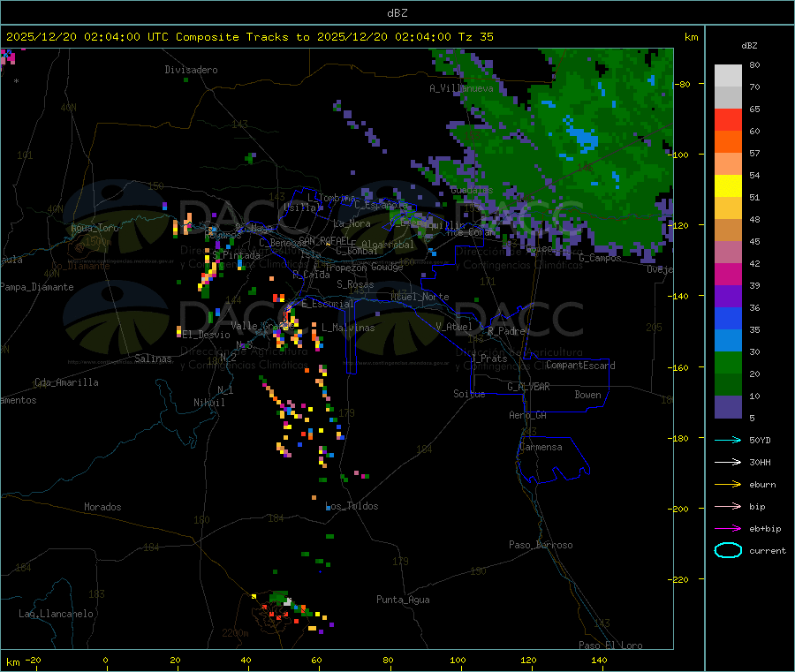Click the '80' dBZ scale value
The height and width of the screenshot is (672, 795).
(754, 64)
